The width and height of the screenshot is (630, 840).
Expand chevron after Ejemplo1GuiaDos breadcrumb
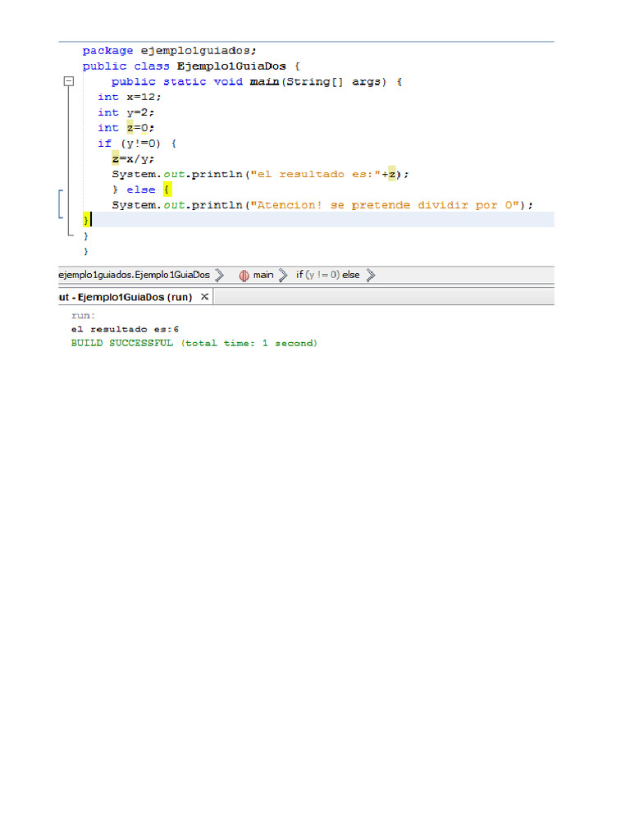pos(219,276)
